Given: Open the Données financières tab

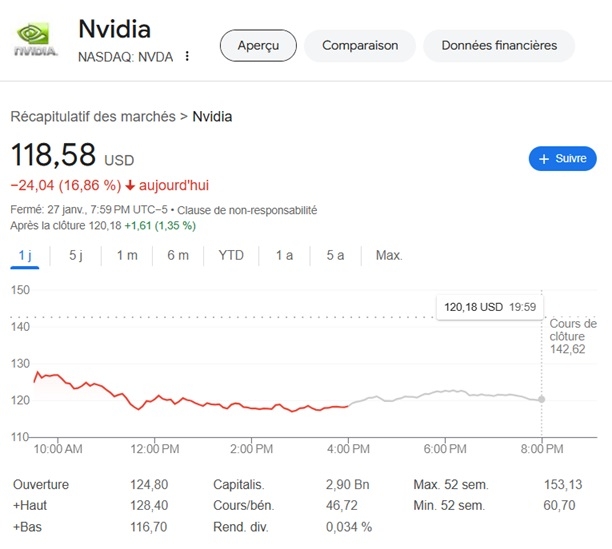Looking at the screenshot, I should pos(499,45).
